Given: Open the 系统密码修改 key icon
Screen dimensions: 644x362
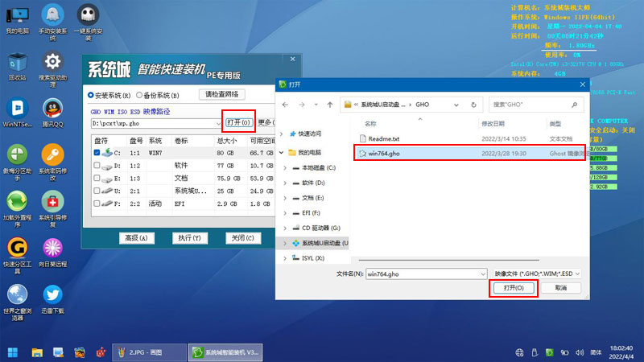Looking at the screenshot, I should 52,162.
